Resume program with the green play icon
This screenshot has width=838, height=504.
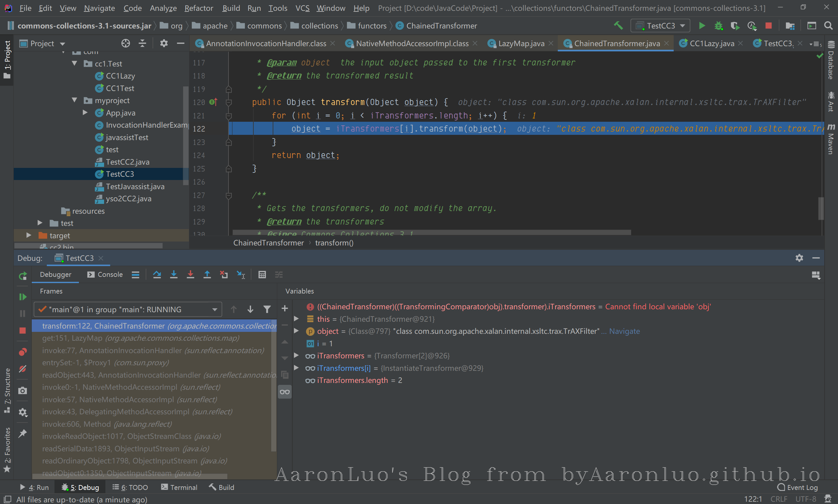point(23,297)
